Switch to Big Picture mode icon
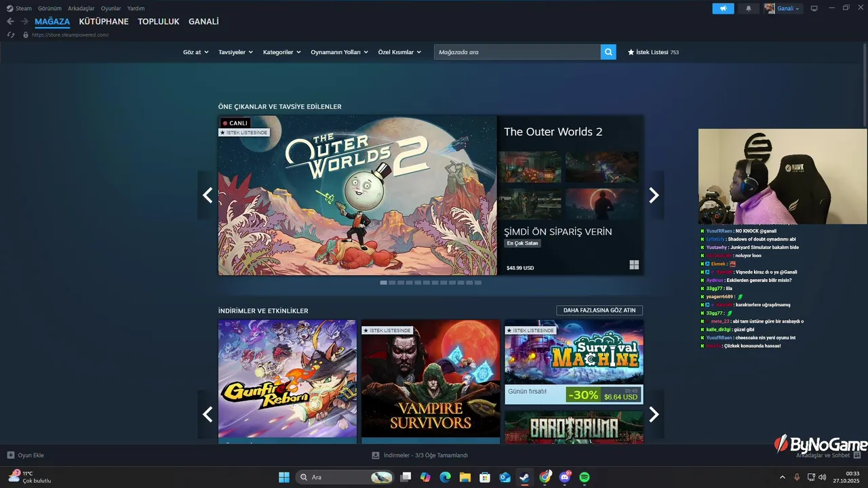Screen dimensions: 868x488 (x=814, y=8)
